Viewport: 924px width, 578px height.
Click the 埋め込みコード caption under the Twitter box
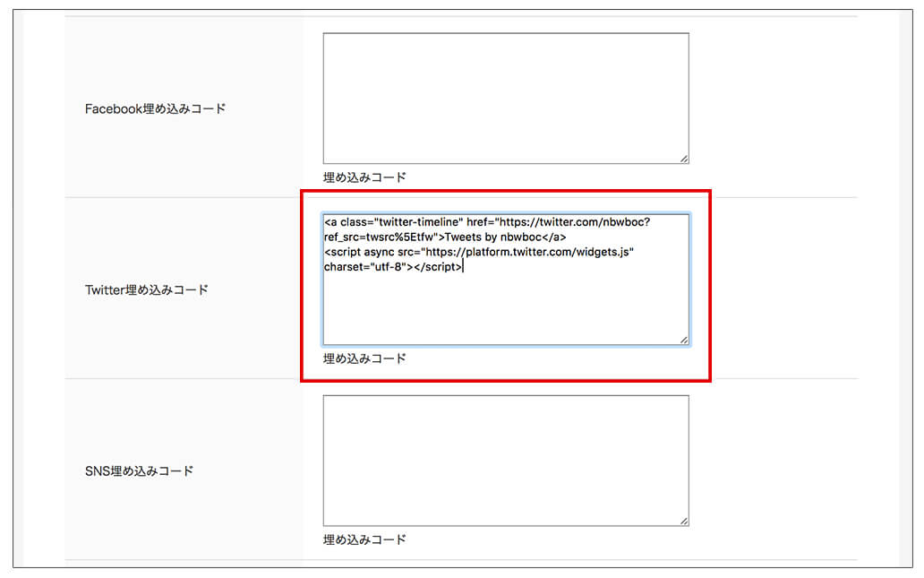click(x=364, y=358)
